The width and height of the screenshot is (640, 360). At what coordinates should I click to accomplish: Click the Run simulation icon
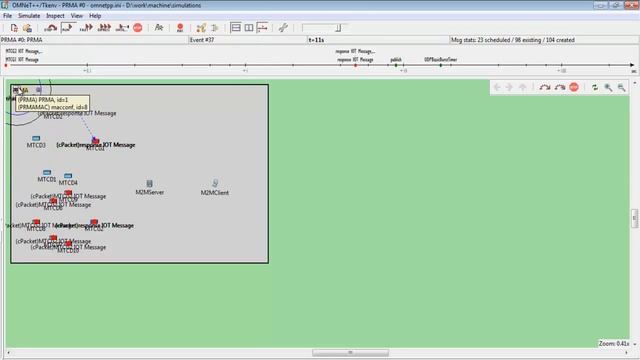(68, 28)
